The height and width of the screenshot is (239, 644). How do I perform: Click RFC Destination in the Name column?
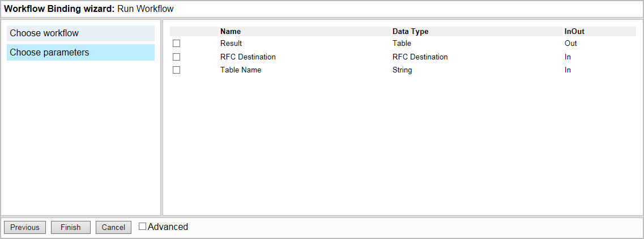[x=248, y=57]
